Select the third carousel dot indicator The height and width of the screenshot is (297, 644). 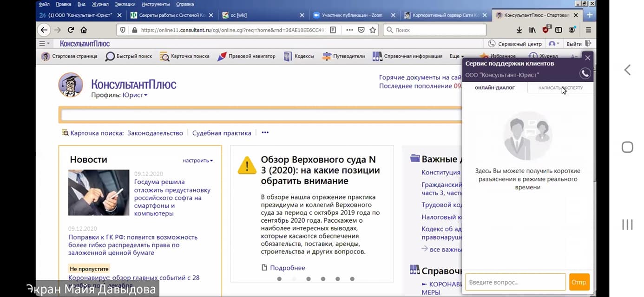309,279
